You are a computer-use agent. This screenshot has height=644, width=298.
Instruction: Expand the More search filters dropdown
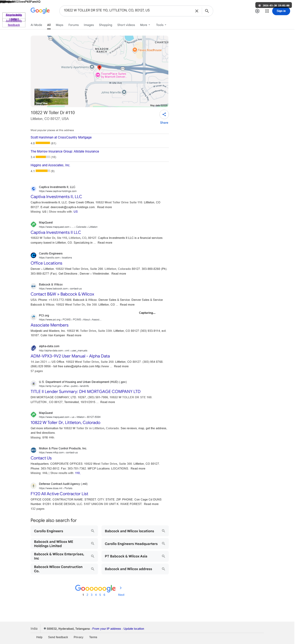coord(145,25)
